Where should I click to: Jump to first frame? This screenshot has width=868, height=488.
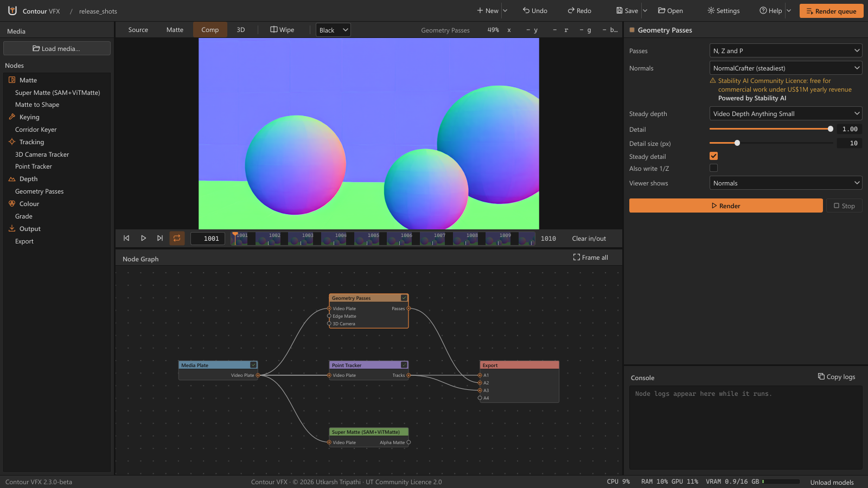click(126, 238)
